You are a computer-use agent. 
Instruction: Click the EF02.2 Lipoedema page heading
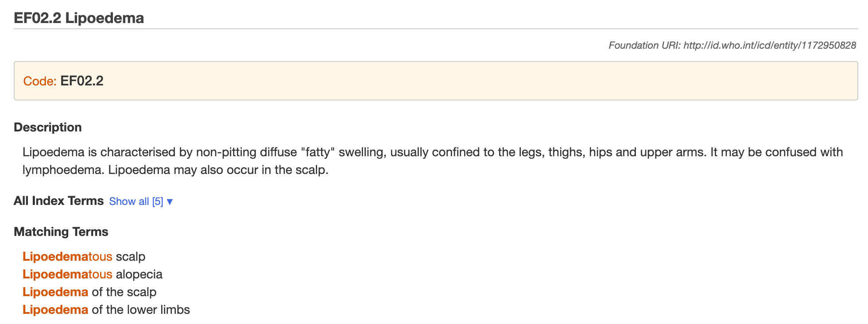point(79,18)
